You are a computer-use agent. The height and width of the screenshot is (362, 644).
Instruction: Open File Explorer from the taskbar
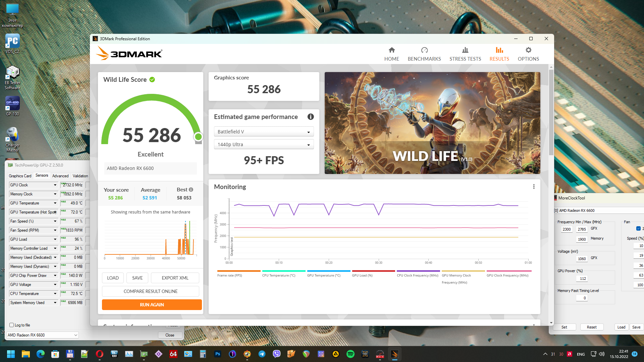tap(25, 354)
